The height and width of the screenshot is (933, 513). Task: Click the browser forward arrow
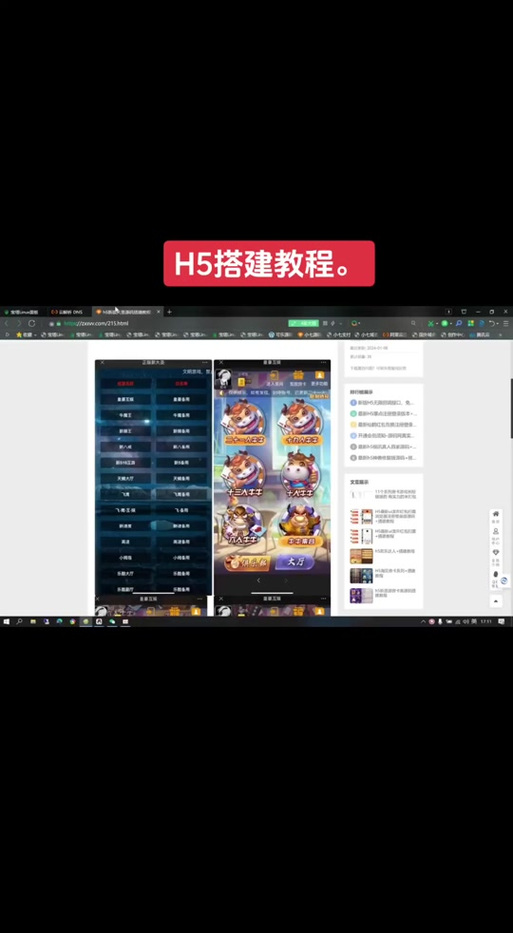coord(18,323)
